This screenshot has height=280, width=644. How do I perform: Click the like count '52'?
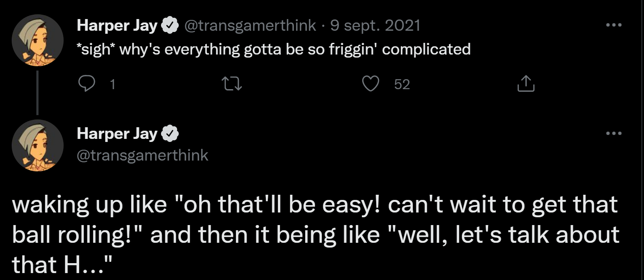402,84
